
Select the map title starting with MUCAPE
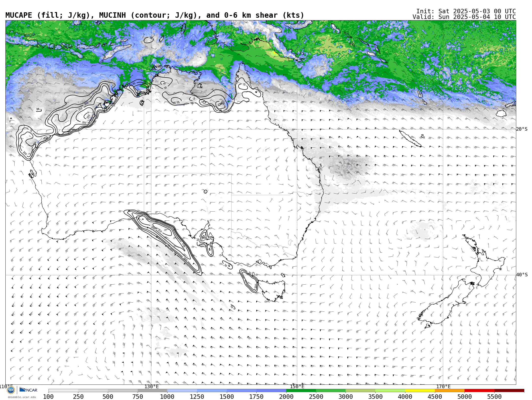(155, 15)
